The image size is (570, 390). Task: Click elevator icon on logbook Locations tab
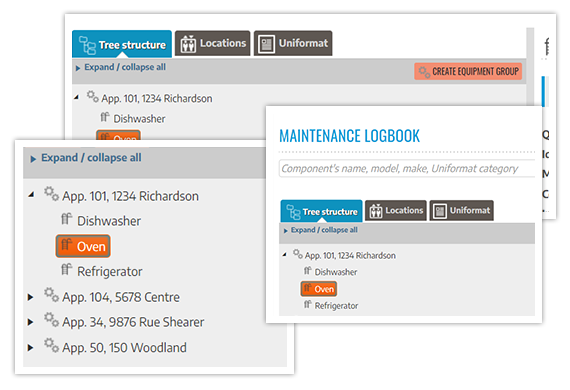click(376, 211)
